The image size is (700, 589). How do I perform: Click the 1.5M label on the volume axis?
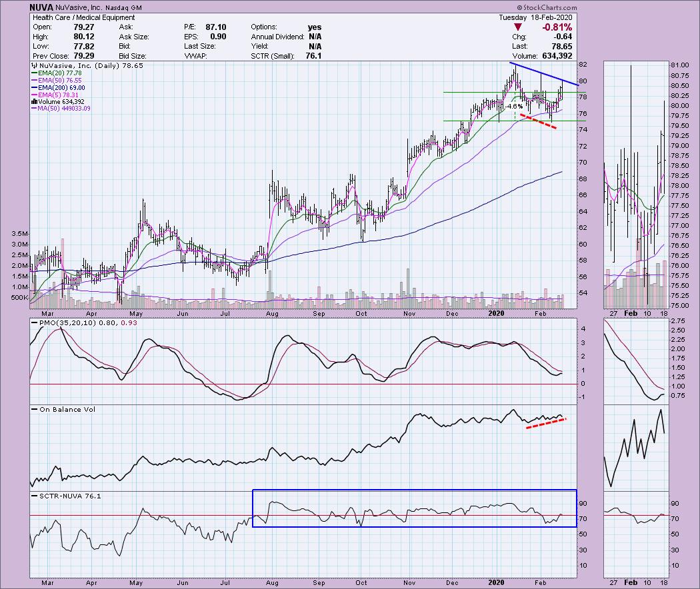pyautogui.click(x=21, y=277)
